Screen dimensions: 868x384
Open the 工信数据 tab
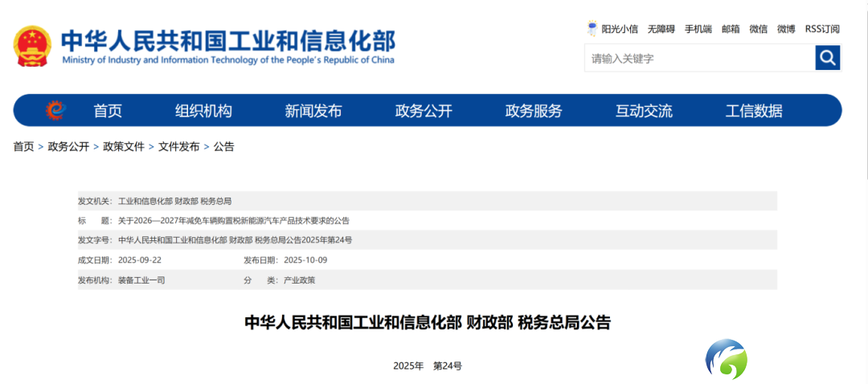754,111
